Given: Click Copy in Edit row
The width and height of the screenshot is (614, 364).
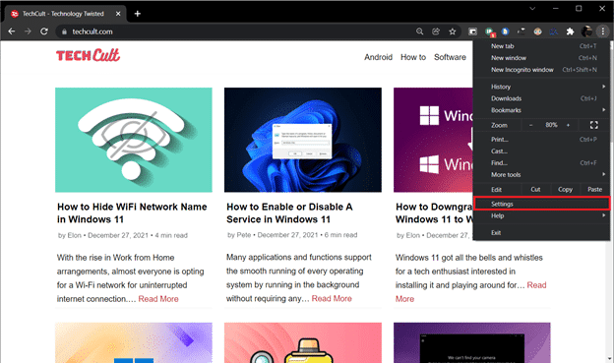Looking at the screenshot, I should coord(565,190).
